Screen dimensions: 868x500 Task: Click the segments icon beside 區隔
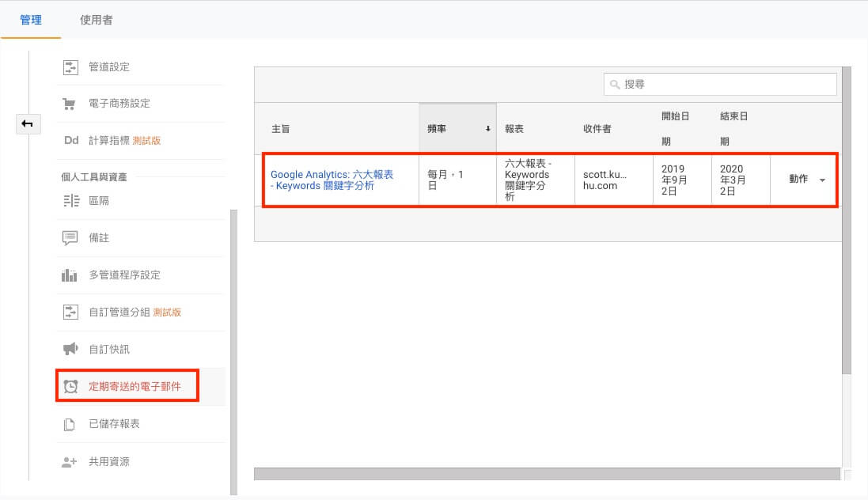coord(70,201)
